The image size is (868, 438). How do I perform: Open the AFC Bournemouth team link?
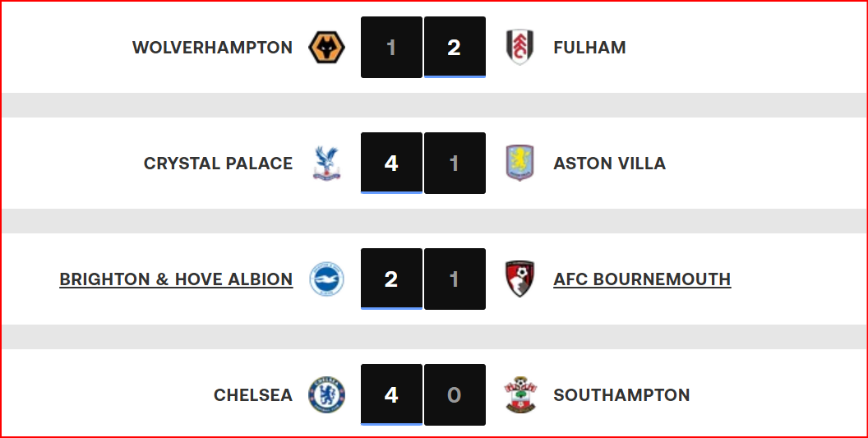(642, 279)
